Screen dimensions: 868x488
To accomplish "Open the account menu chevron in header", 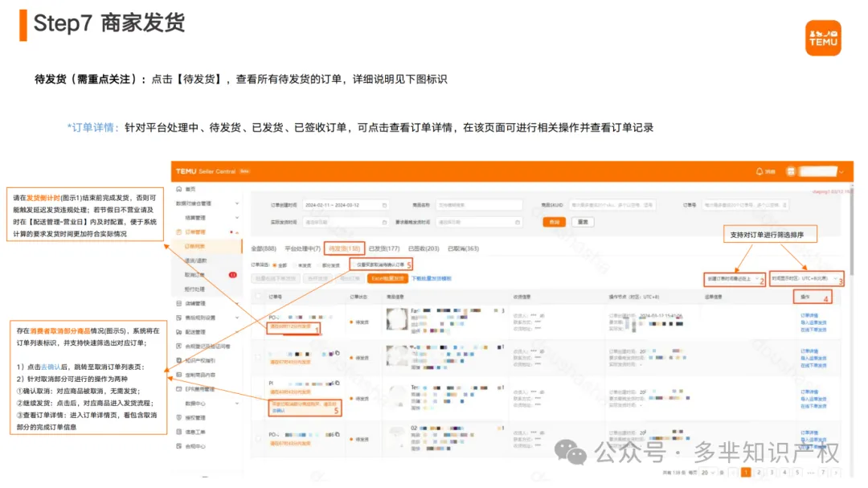I will (841, 172).
